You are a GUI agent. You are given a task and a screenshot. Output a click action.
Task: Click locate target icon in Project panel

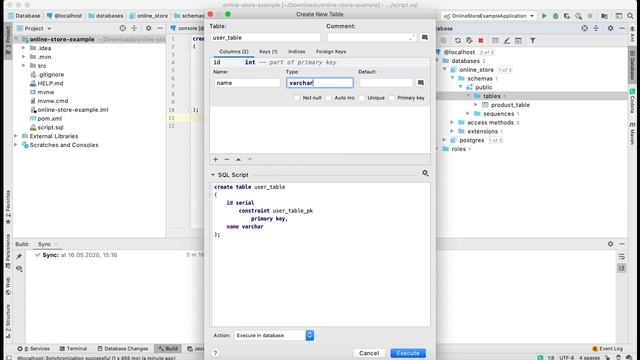122,28
